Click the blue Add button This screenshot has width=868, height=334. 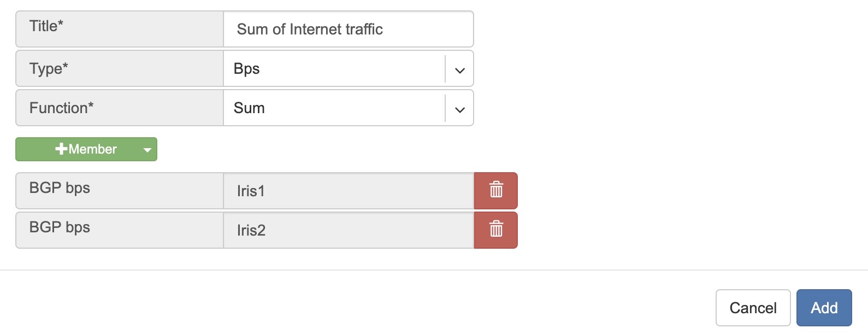[x=824, y=308]
